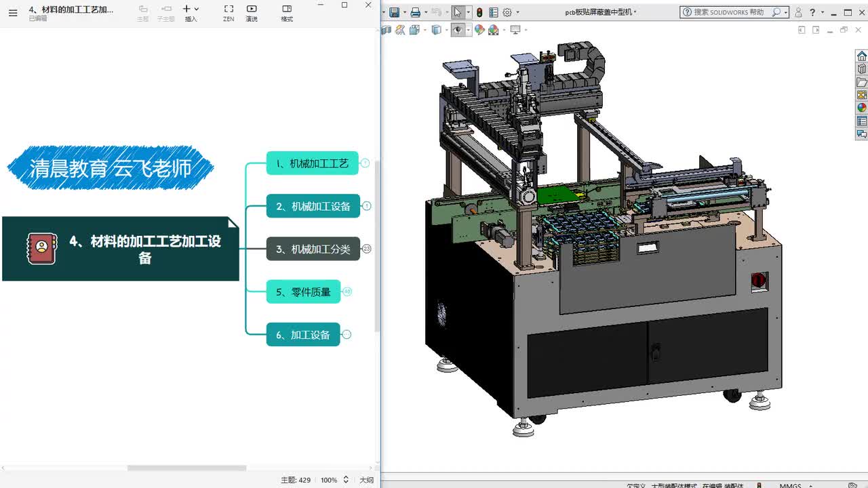
Task: Open the Design Library pane
Action: 862,69
